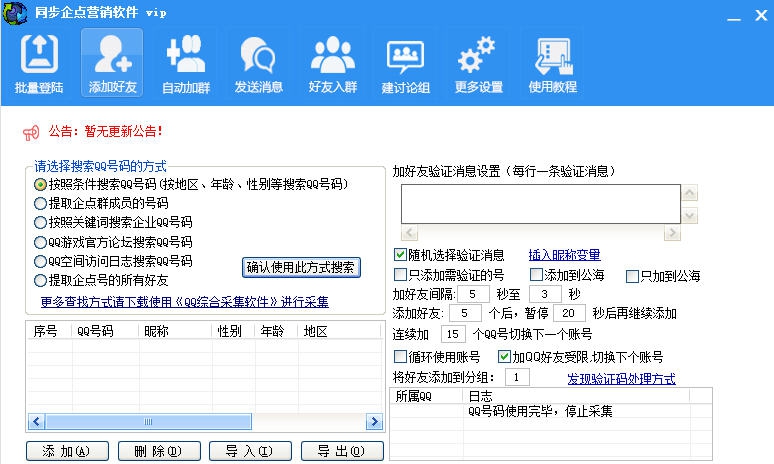Click the pause seconds field showing 20
774x464 pixels.
(569, 313)
